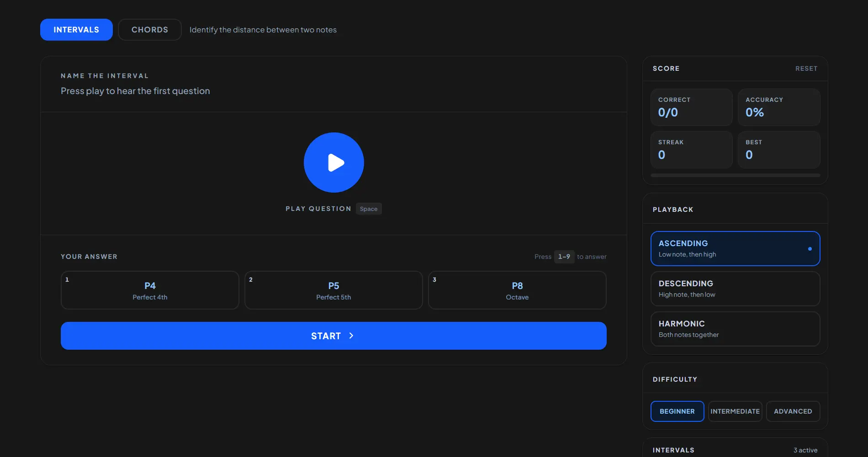
Task: Open the Chords tab
Action: (x=150, y=30)
